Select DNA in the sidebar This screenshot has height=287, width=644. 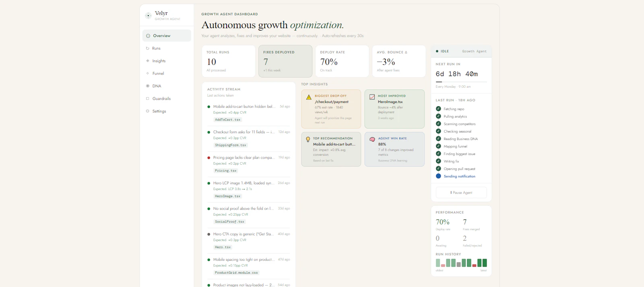coord(167,86)
